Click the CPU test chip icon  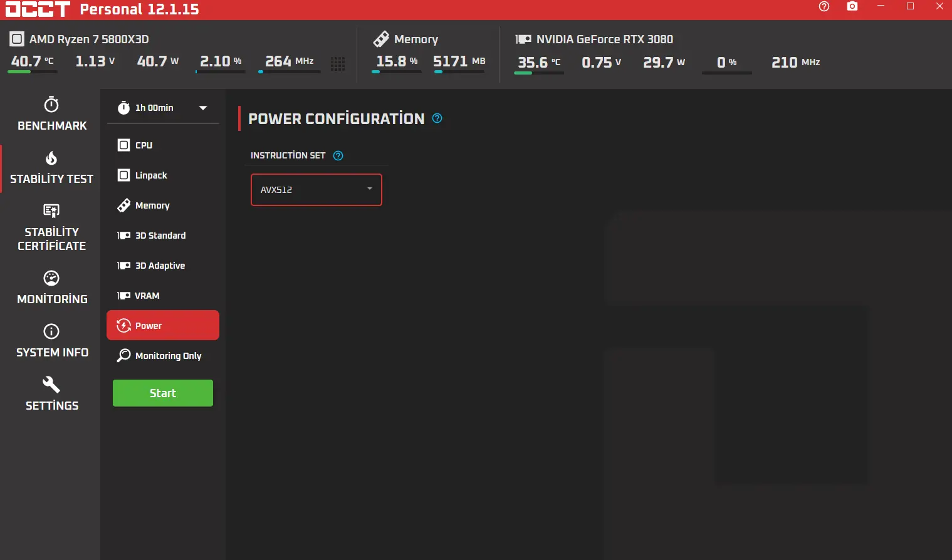coord(124,145)
